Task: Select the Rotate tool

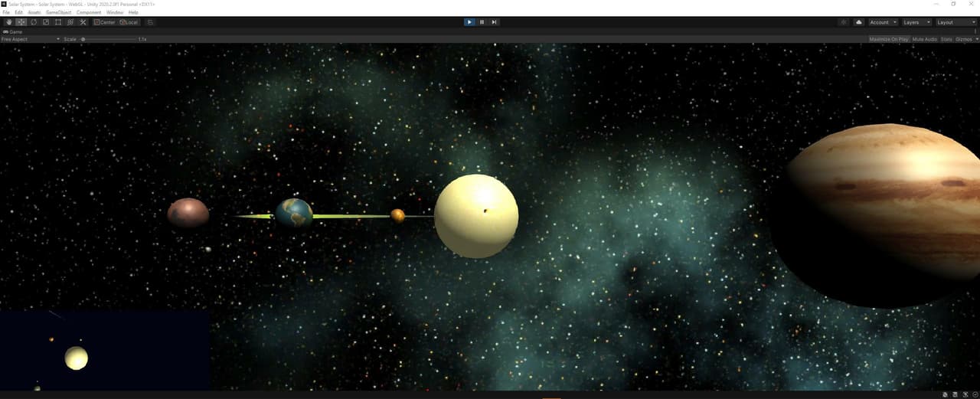Action: pos(34,22)
